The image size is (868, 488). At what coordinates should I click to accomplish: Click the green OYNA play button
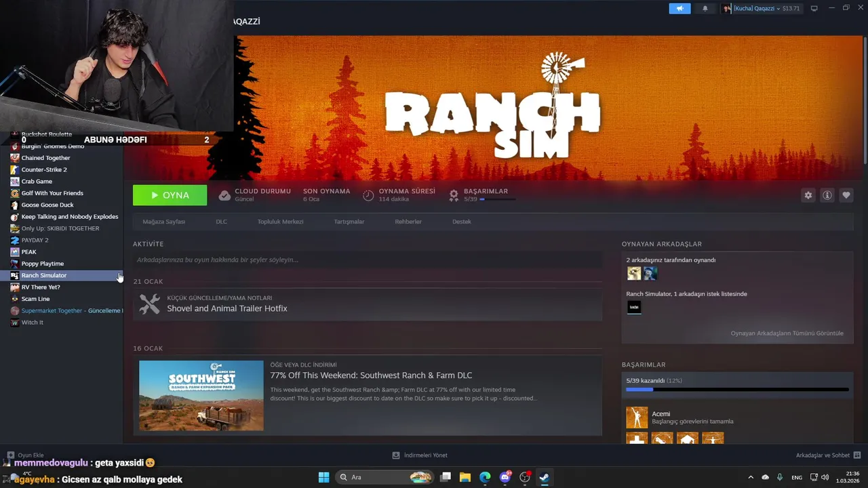[170, 195]
